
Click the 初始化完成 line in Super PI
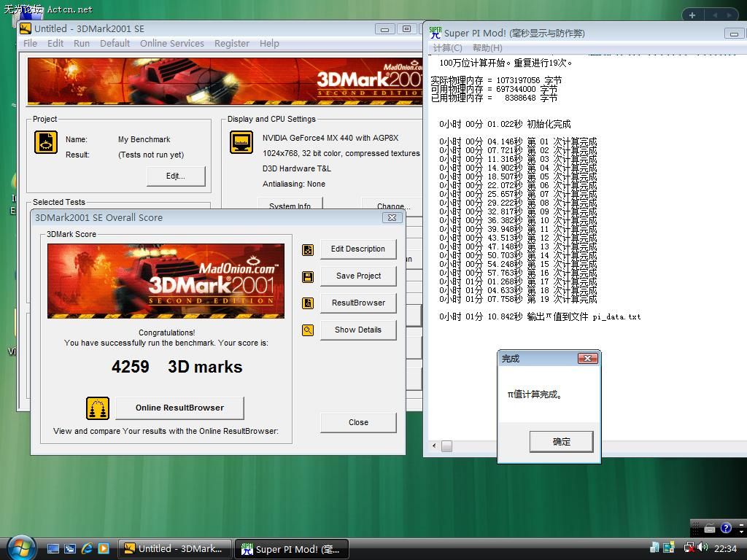tap(505, 124)
